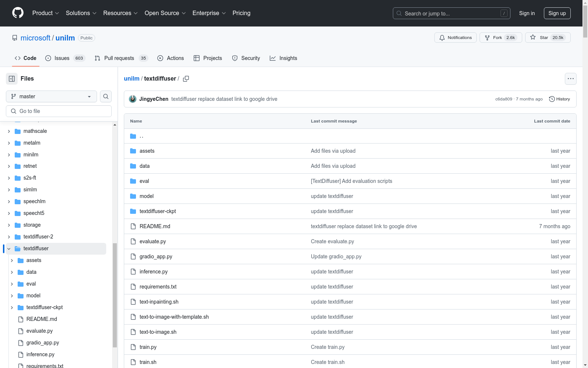
Task: Open the latest commit message link
Action: 224,99
